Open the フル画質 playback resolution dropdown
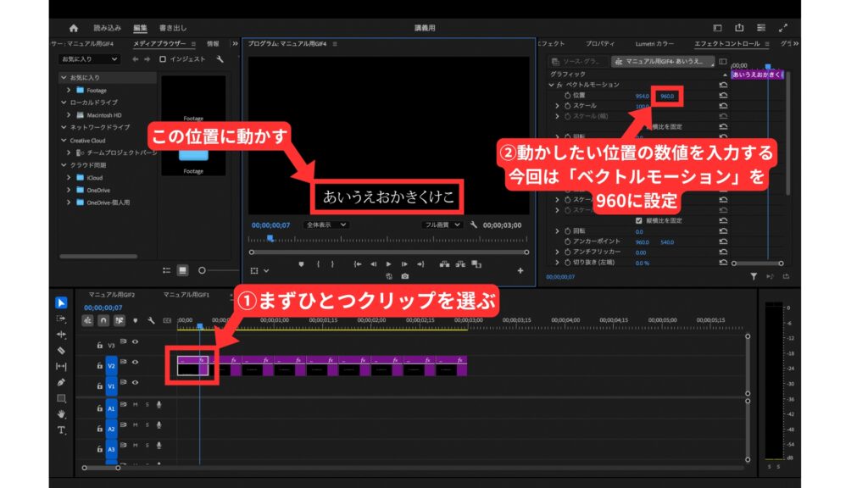The image size is (868, 488). (x=442, y=225)
